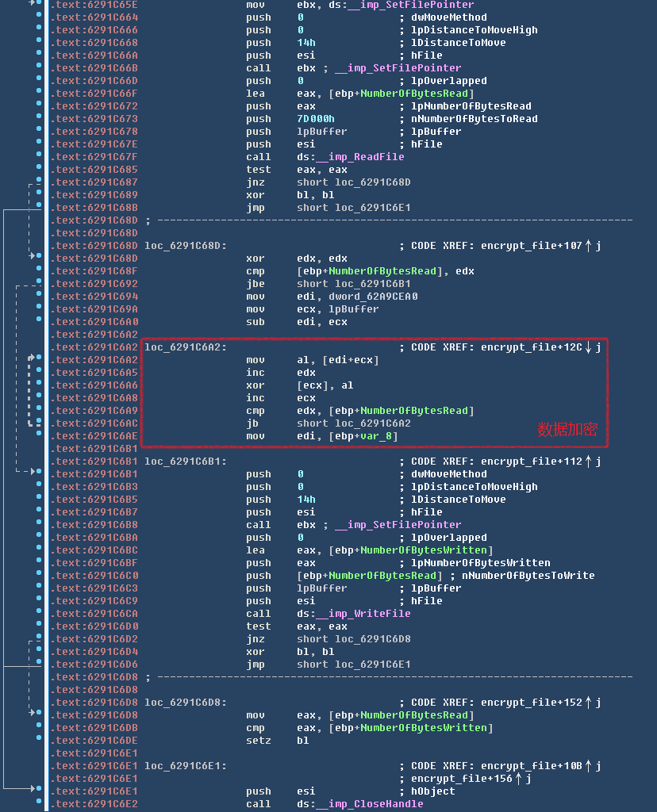
Task: Click breakpoint dot beside xor [ecx], al
Action: (39, 385)
